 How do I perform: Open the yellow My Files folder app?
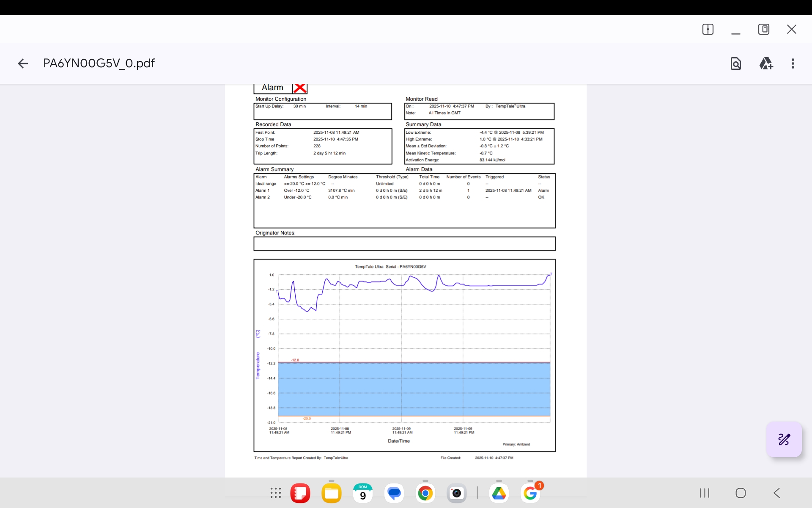[331, 493]
